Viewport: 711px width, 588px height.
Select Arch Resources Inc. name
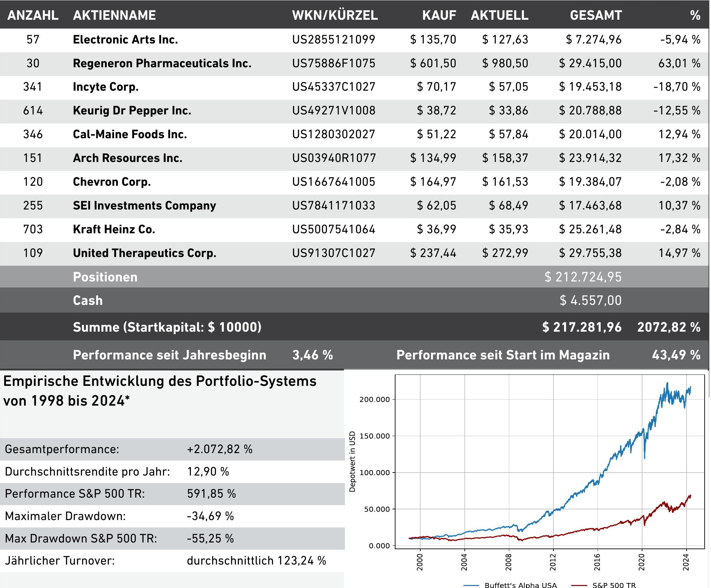tap(127, 158)
